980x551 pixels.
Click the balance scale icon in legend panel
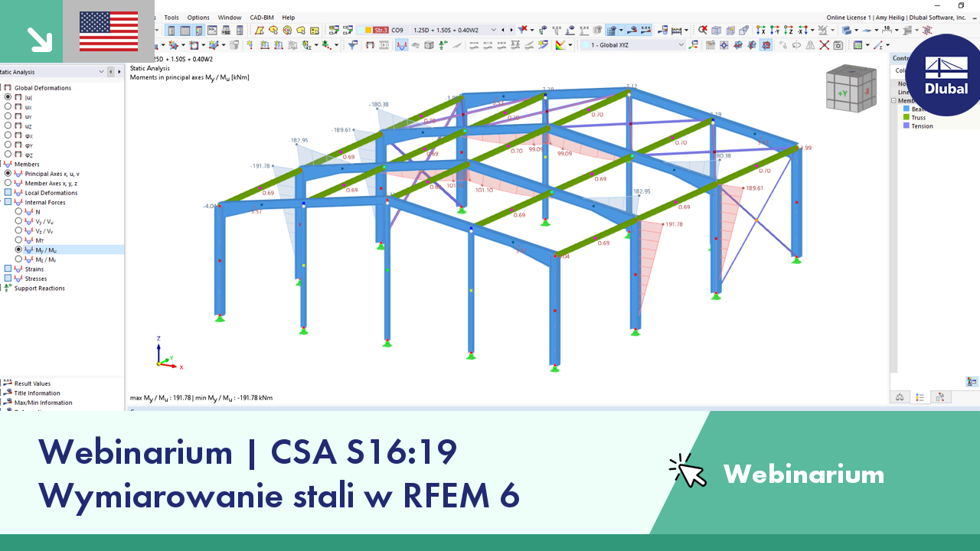coord(900,397)
